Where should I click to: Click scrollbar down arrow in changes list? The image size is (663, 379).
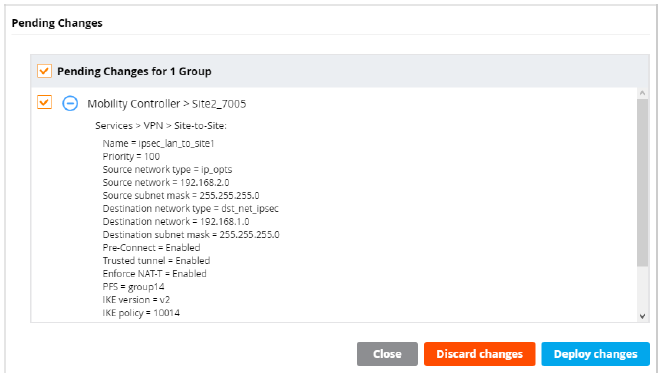642,316
